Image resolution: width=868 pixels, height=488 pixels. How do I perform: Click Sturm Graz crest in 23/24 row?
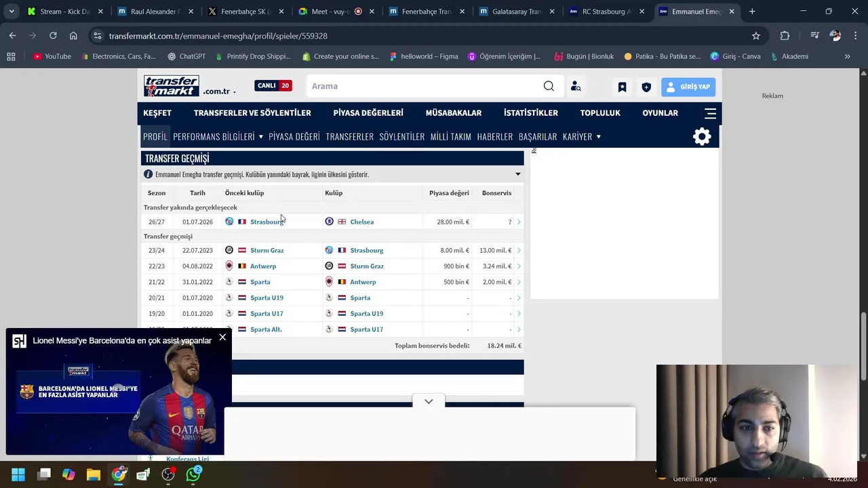pyautogui.click(x=229, y=250)
